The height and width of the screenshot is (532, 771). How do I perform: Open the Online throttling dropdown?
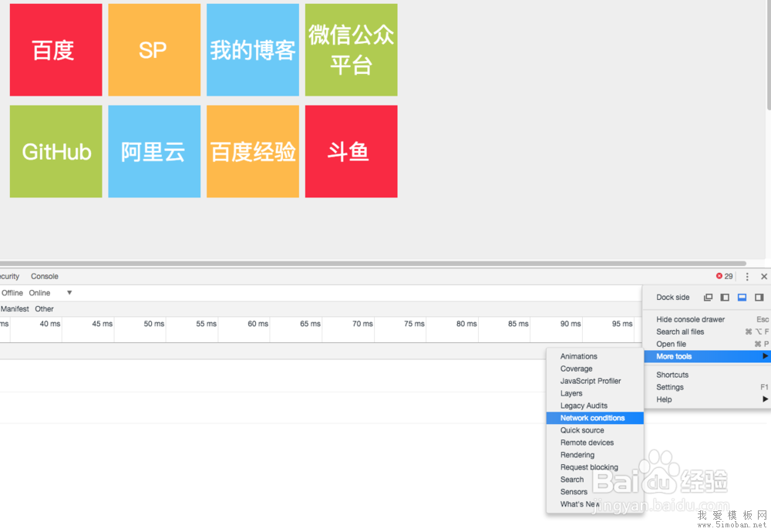50,293
